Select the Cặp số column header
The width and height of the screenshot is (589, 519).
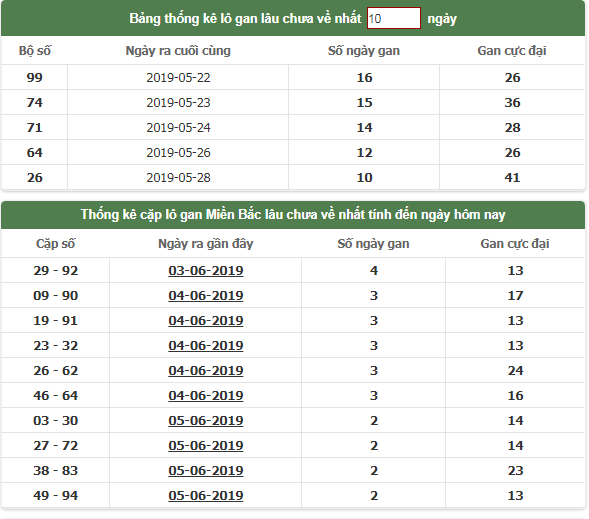tap(56, 243)
